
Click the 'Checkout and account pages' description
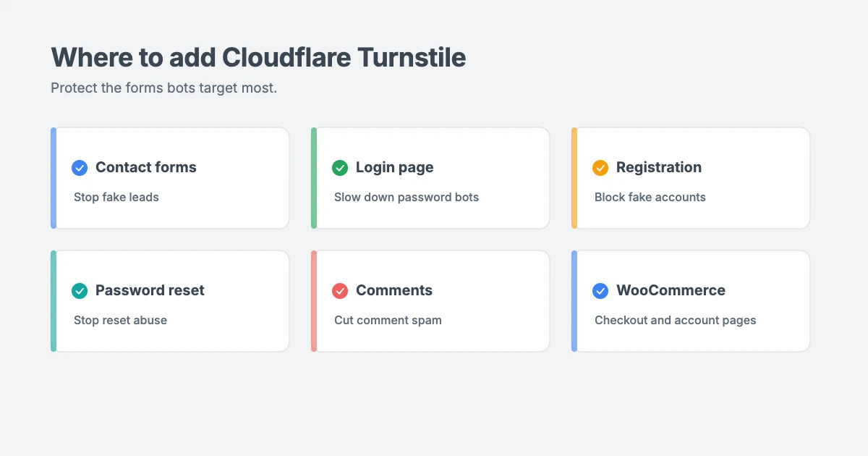(676, 320)
